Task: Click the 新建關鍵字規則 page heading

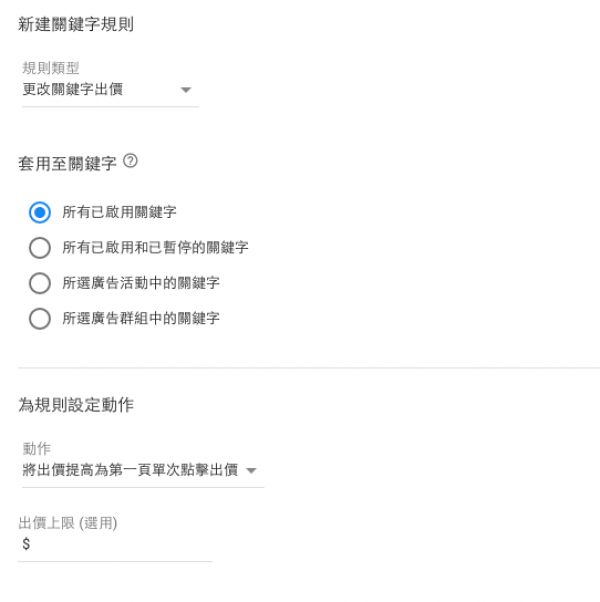Action: (x=76, y=24)
